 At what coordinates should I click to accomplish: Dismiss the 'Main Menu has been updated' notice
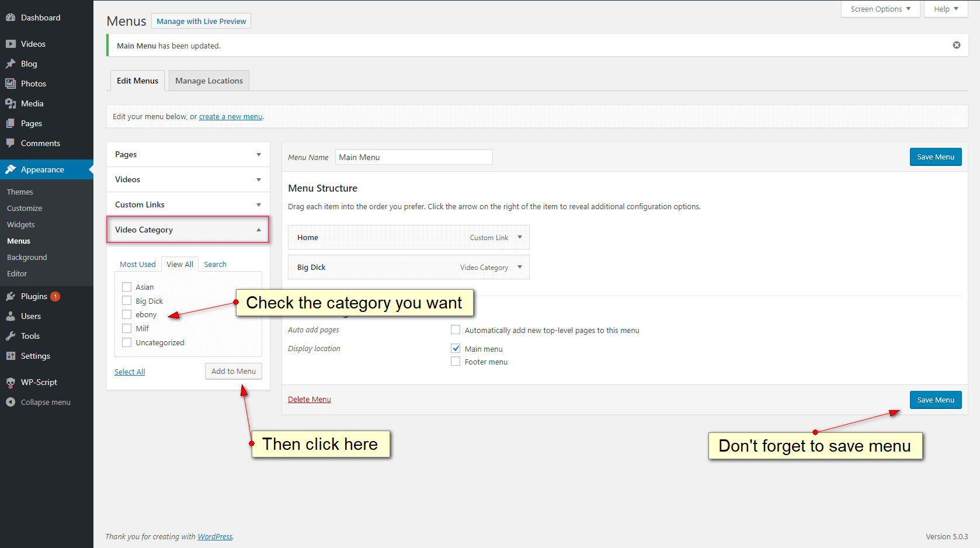tap(957, 45)
